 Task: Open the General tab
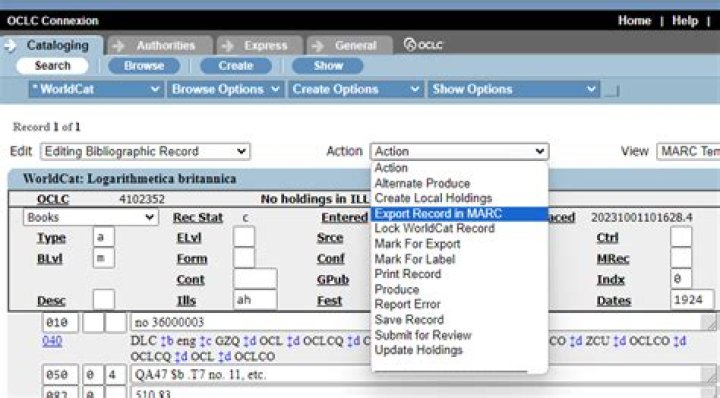[349, 45]
